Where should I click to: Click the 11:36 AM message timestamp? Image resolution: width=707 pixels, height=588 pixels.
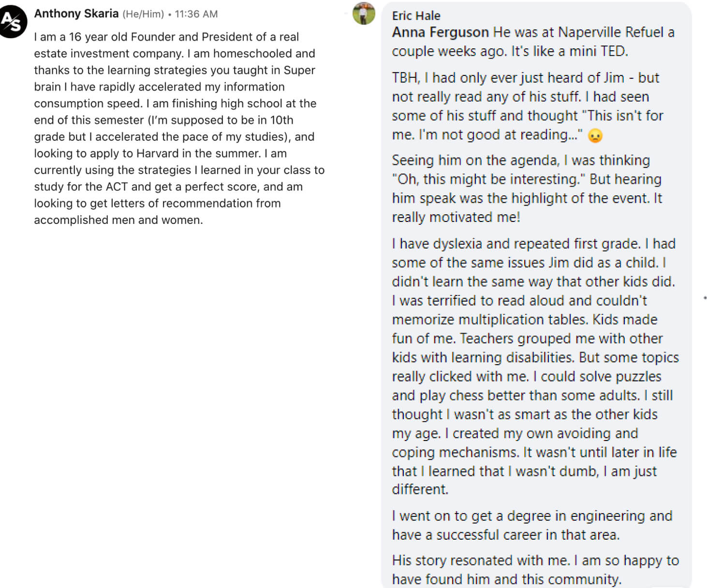coord(196,14)
